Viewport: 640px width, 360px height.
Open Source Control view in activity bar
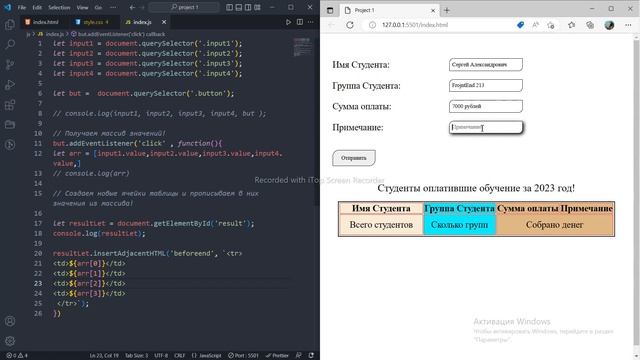(x=10, y=64)
